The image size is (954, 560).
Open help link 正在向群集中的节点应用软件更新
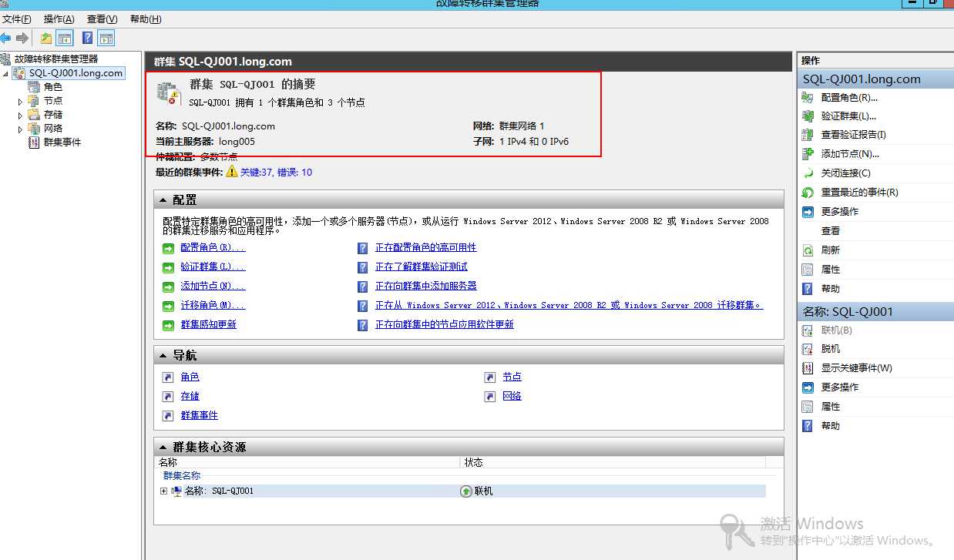tap(444, 324)
